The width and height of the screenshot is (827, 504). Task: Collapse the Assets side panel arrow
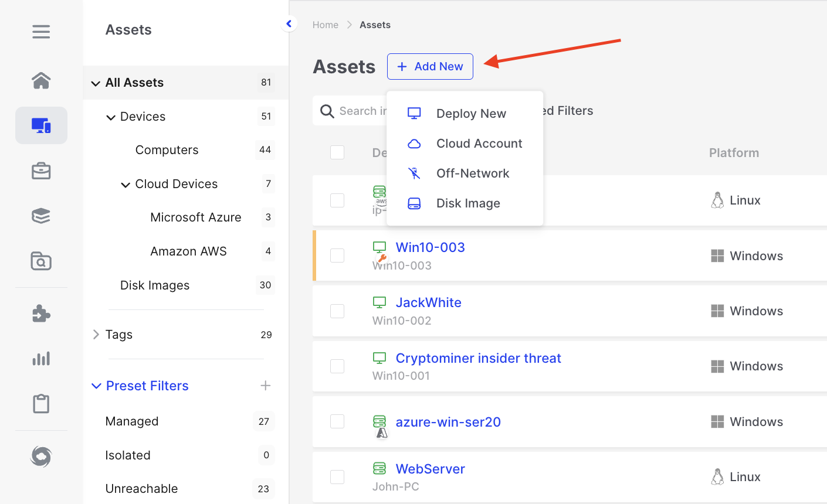(x=289, y=24)
